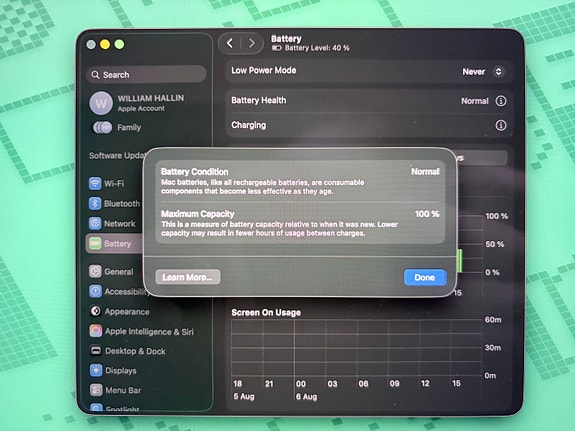Select Apple Intelligence & Siri icon

tap(96, 331)
